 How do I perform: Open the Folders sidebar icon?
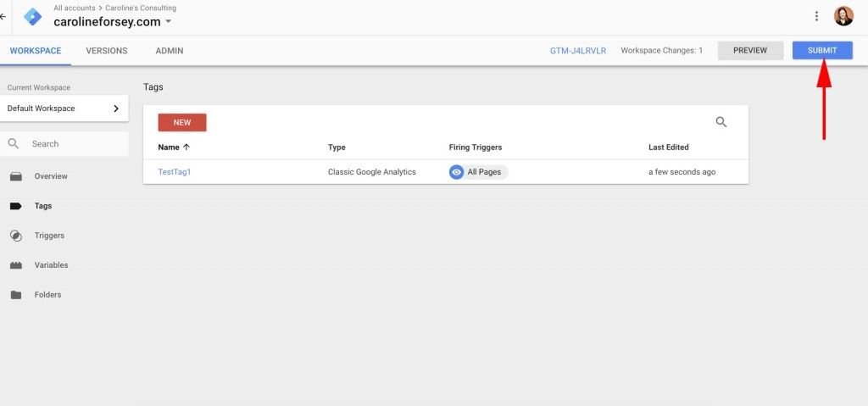pyautogui.click(x=16, y=295)
